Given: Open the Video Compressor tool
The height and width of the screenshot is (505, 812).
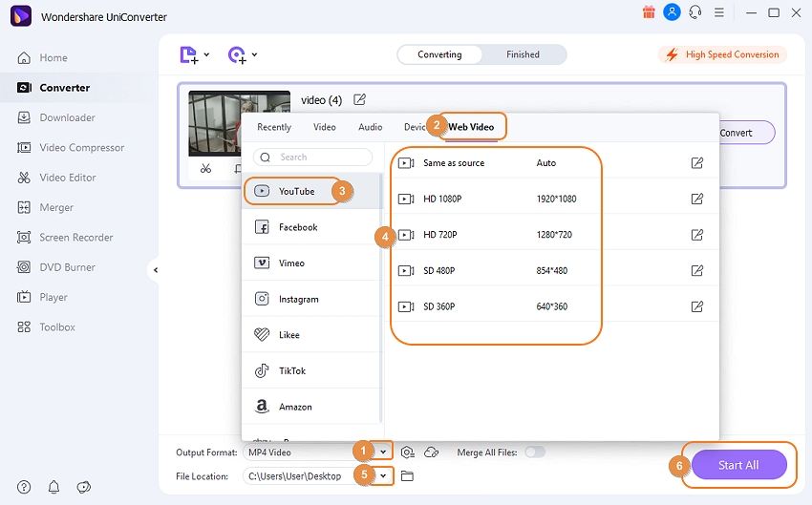Looking at the screenshot, I should click(x=71, y=147).
